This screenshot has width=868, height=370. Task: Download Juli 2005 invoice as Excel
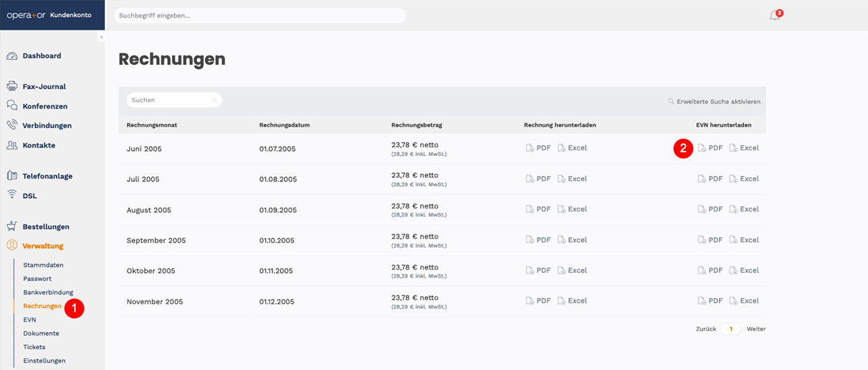[x=572, y=179]
